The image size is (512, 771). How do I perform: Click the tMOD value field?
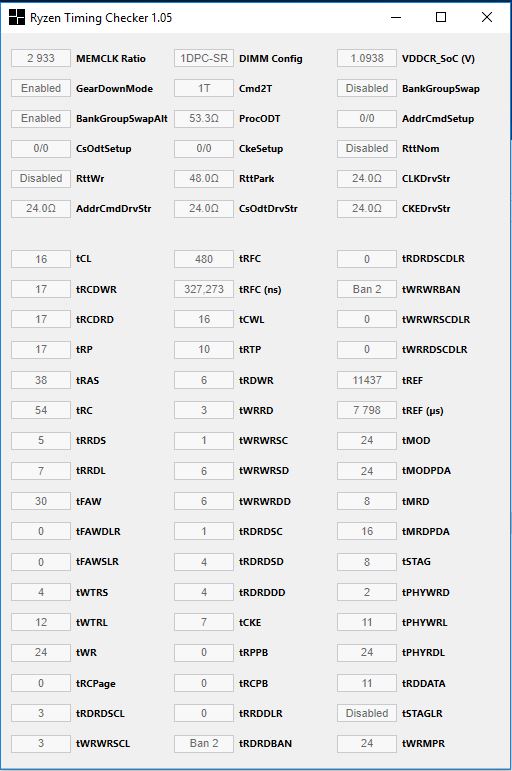[x=366, y=440]
